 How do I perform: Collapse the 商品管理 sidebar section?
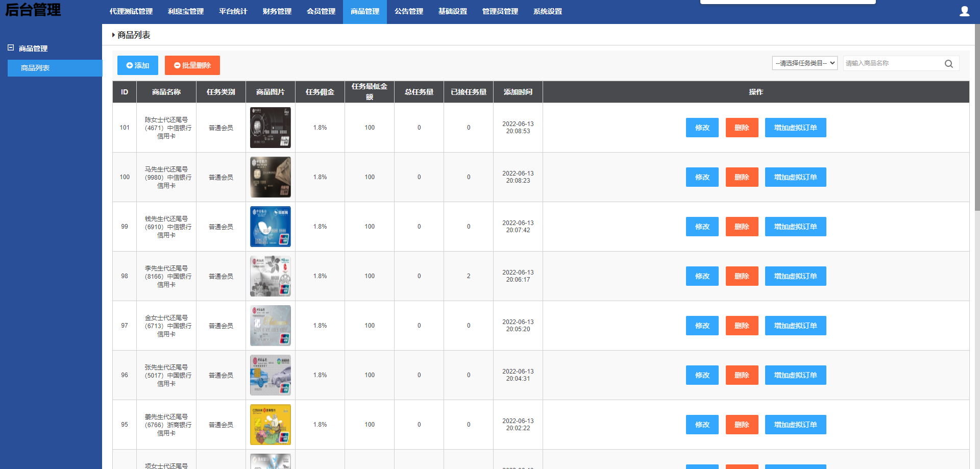pyautogui.click(x=11, y=48)
